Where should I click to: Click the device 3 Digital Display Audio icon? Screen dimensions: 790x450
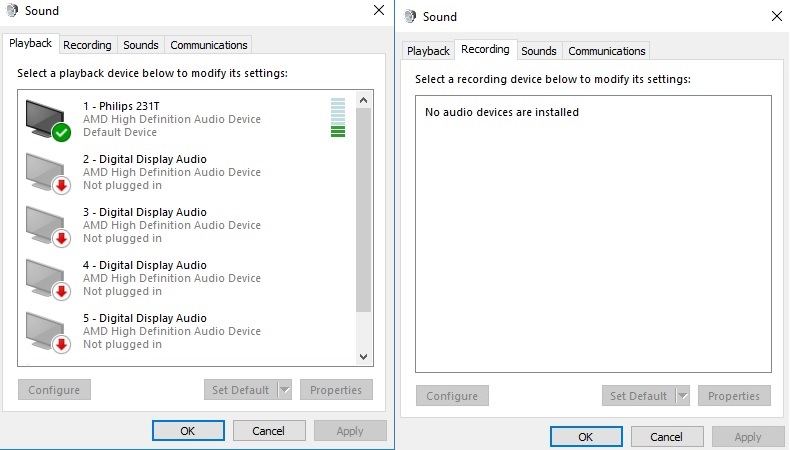48,226
